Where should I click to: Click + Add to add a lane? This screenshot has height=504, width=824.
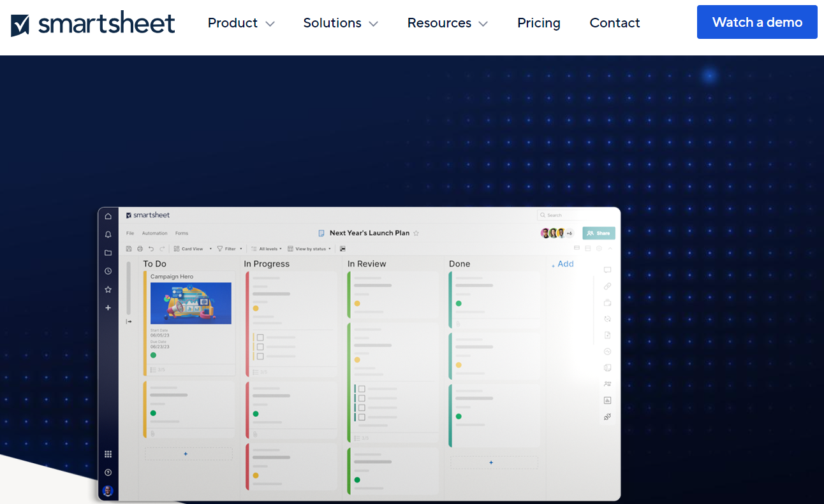(563, 264)
